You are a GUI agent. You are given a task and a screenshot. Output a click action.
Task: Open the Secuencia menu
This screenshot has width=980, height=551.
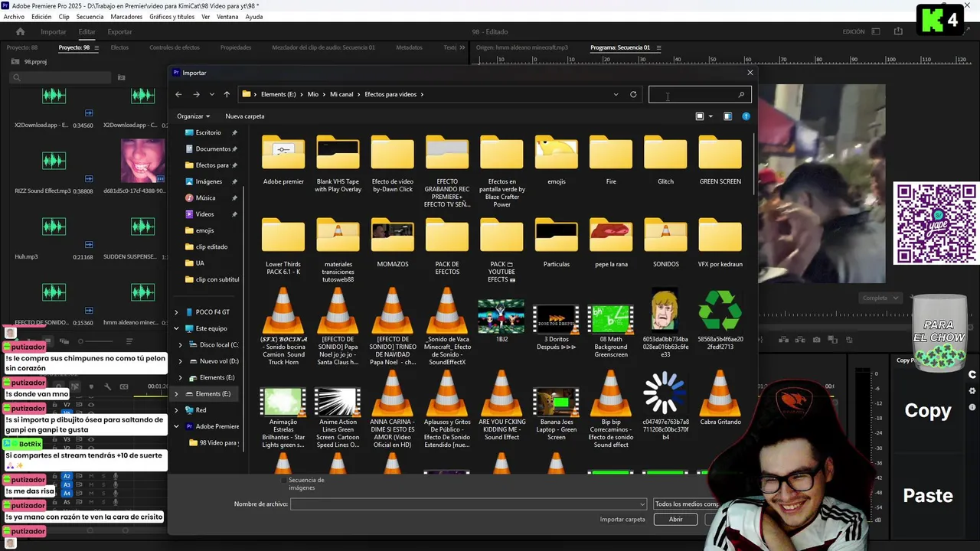(90, 17)
